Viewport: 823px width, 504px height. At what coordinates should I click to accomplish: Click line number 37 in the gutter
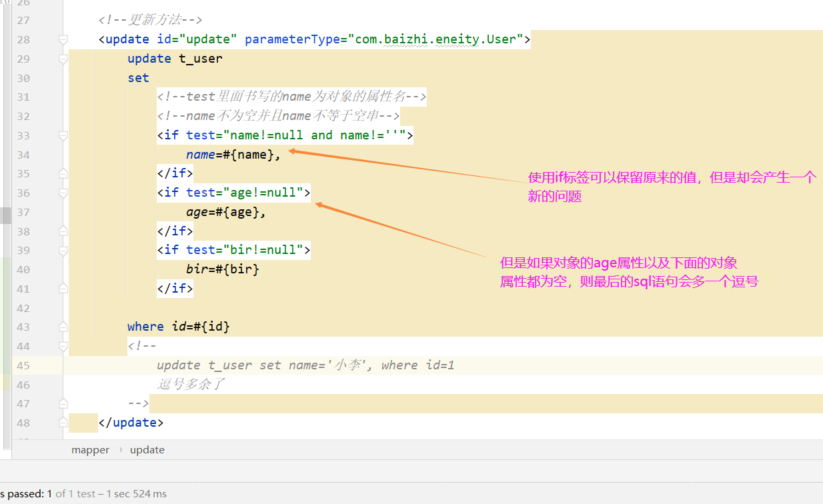pyautogui.click(x=23, y=212)
